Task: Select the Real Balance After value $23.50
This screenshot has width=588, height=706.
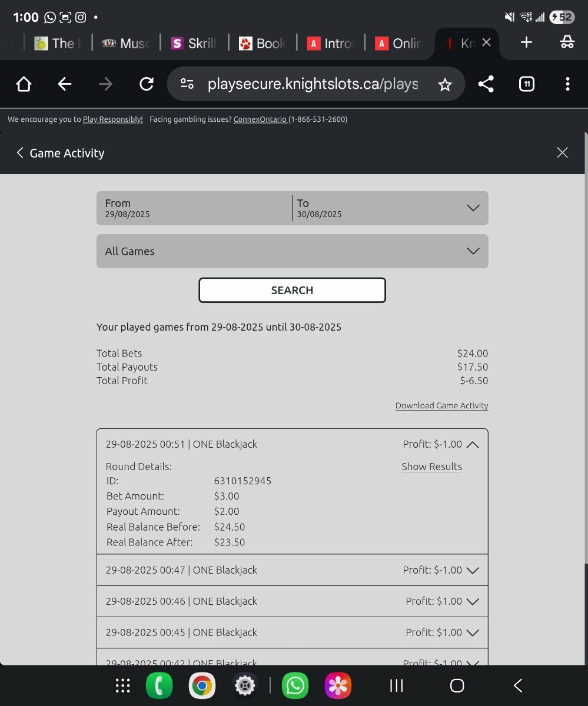Action: tap(230, 542)
